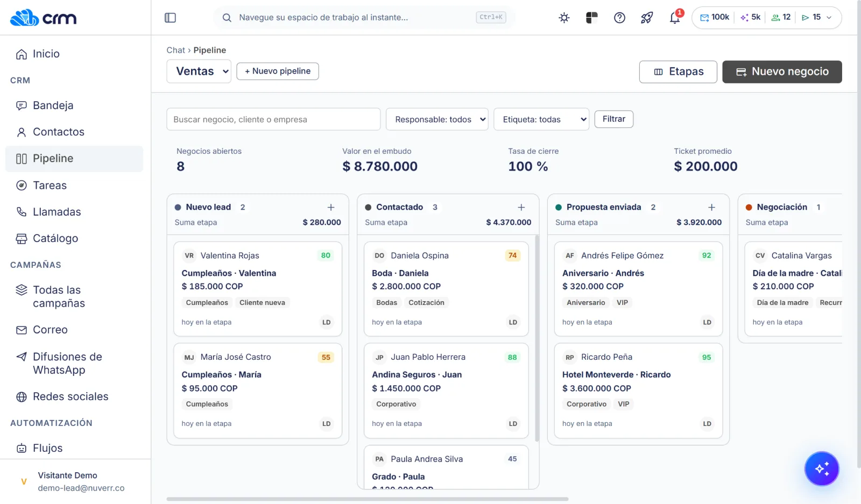The height and width of the screenshot is (504, 861).
Task: Click the Todas las campañas layers icon
Action: 22,290
